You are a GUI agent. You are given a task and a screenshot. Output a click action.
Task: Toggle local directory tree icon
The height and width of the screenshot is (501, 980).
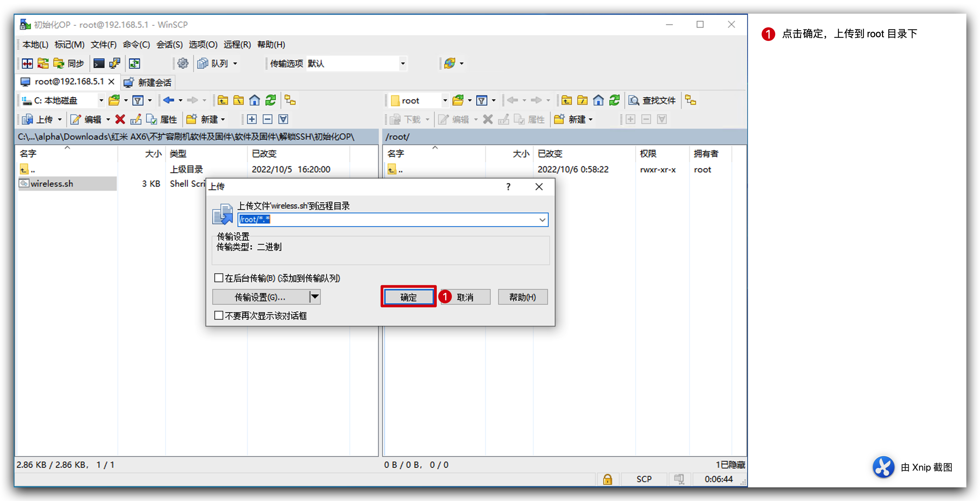click(290, 100)
